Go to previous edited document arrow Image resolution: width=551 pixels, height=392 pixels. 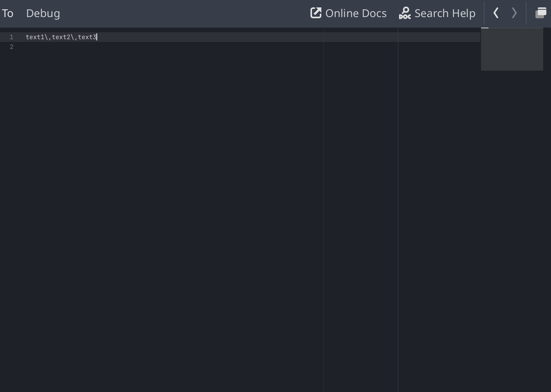point(496,13)
